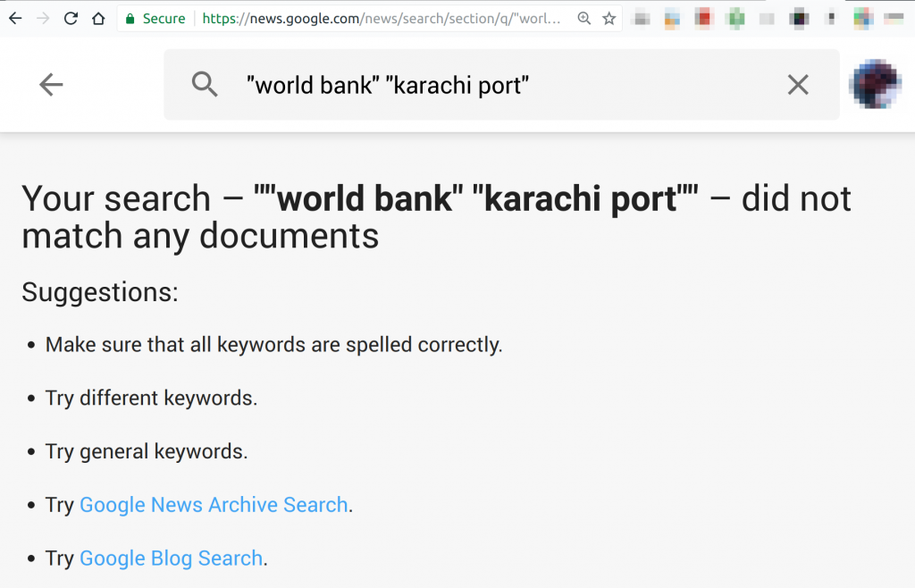Click the search magnifier icon

click(x=205, y=85)
